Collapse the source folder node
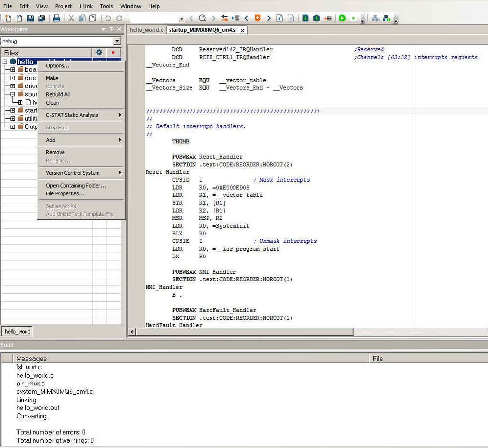Image resolution: width=488 pixels, height=448 pixels. click(x=12, y=94)
